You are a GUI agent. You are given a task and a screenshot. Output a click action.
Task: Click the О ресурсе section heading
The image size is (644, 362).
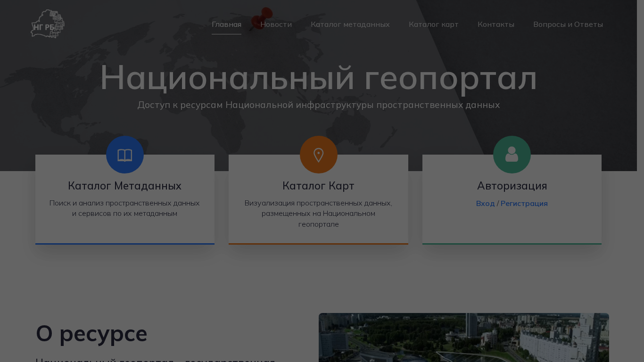pos(91,334)
